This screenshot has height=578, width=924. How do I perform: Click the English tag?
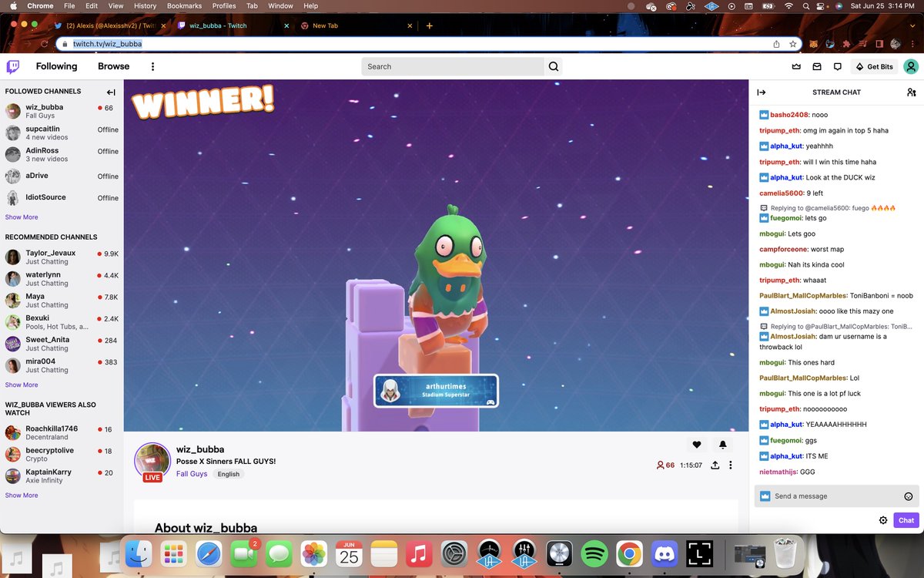point(228,474)
